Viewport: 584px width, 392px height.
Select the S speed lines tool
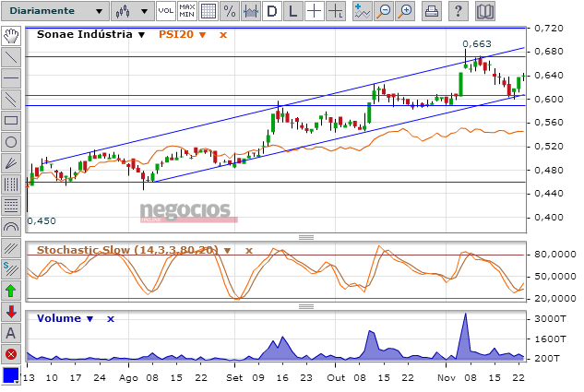[11, 269]
